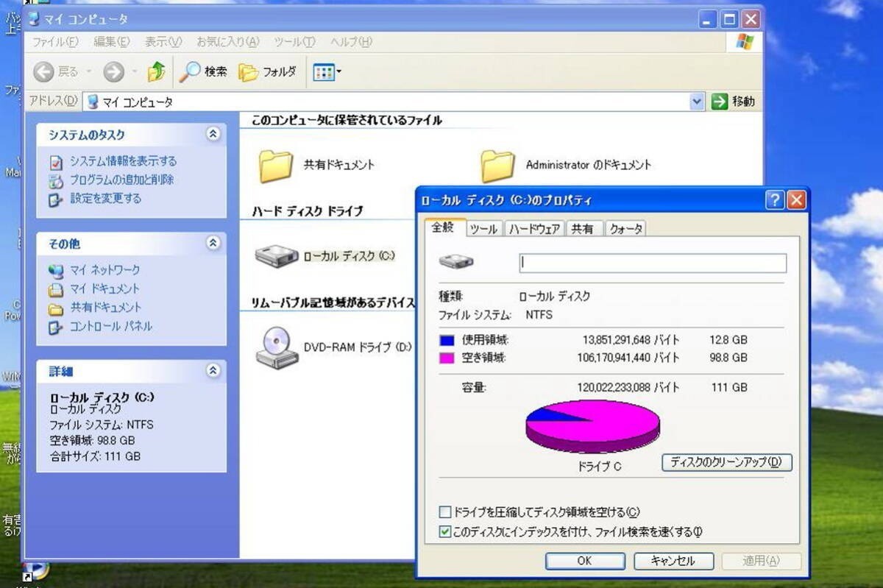Select Administrator のドキュメント folder icon
The height and width of the screenshot is (588, 883).
point(498,166)
